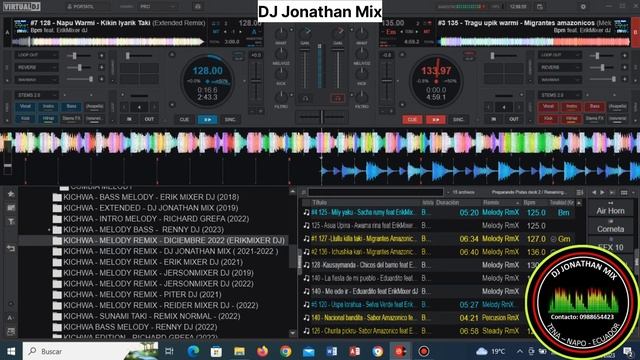Toggle Kick stem pad on right deck
The width and height of the screenshot is (640, 360).
(x=548, y=119)
